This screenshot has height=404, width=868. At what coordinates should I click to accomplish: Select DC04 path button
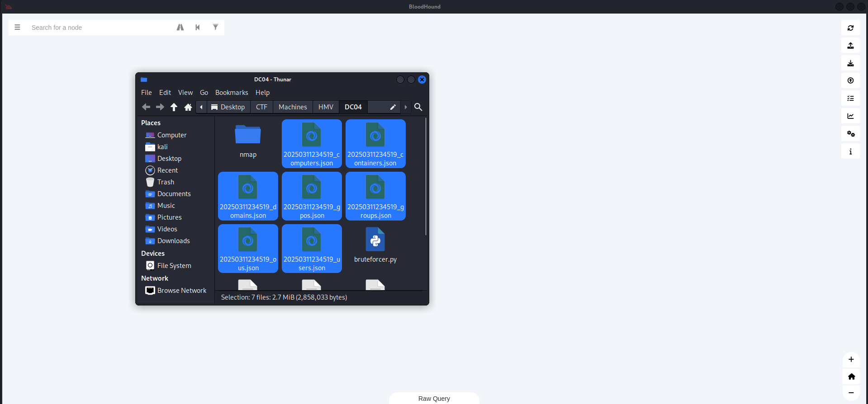point(353,107)
